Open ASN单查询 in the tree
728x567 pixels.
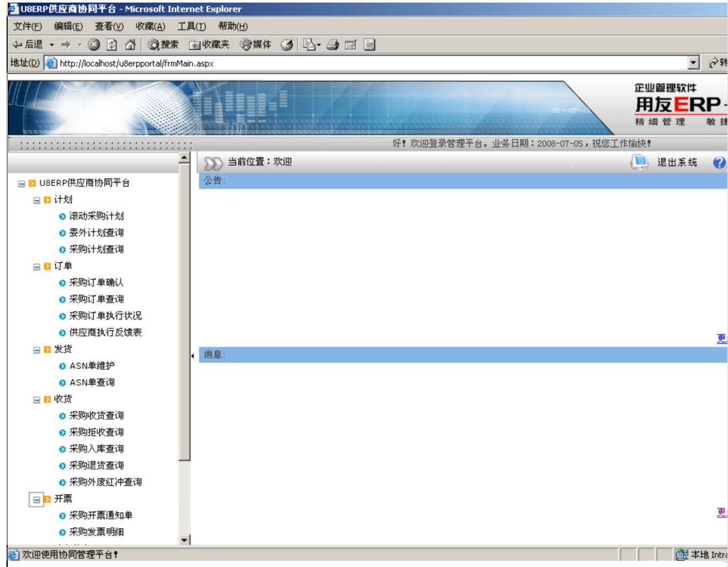click(x=92, y=383)
